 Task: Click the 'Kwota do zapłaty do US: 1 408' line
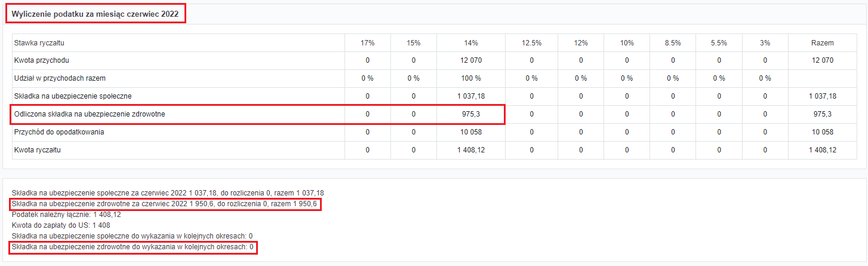60,226
